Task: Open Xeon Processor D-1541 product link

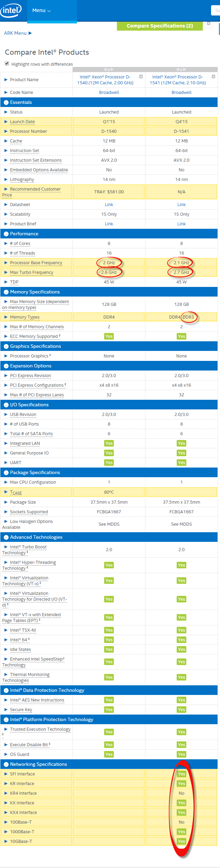Action: point(178,80)
